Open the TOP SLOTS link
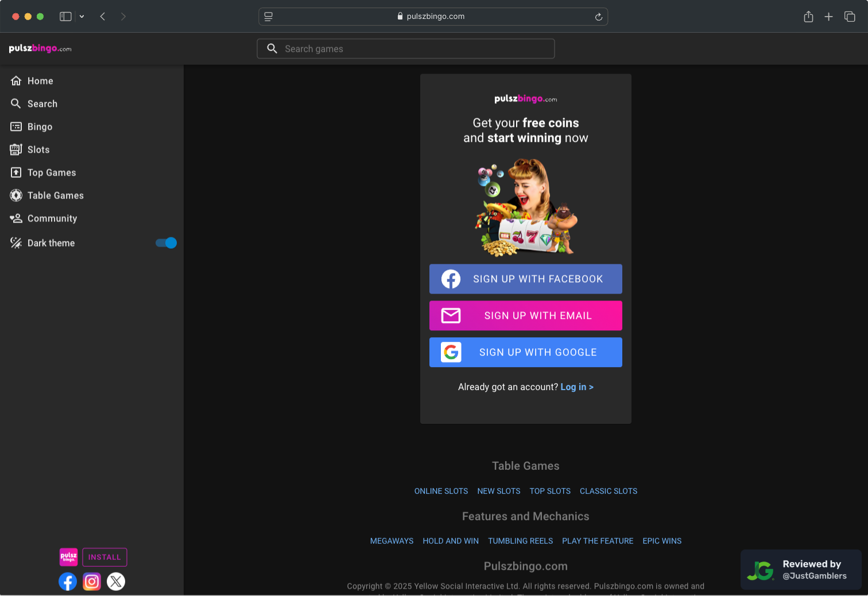The height and width of the screenshot is (596, 868). [x=550, y=491]
